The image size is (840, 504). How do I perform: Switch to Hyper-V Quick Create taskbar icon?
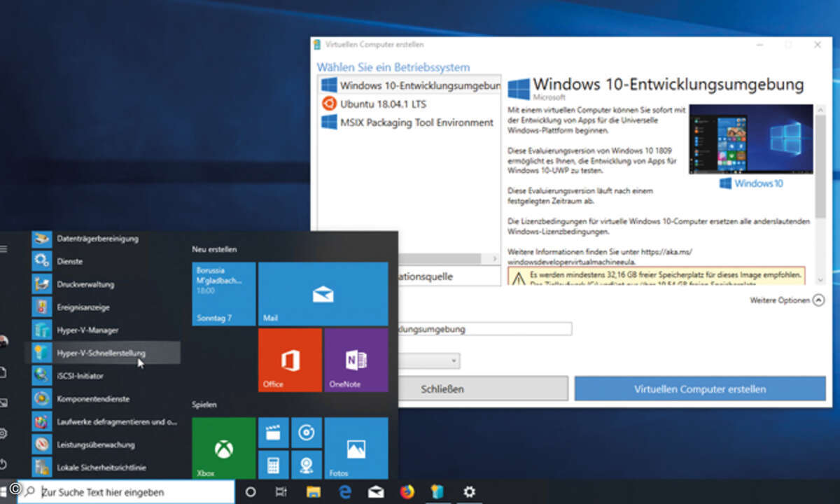coord(438,492)
